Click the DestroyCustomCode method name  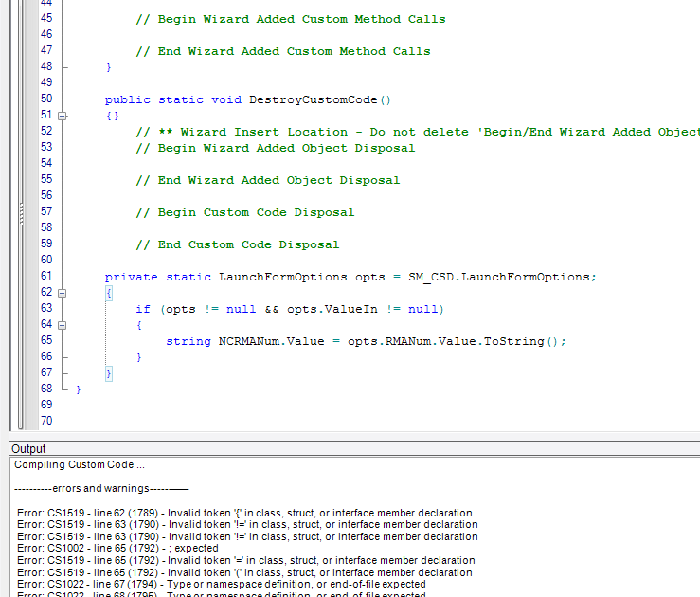pyautogui.click(x=313, y=99)
